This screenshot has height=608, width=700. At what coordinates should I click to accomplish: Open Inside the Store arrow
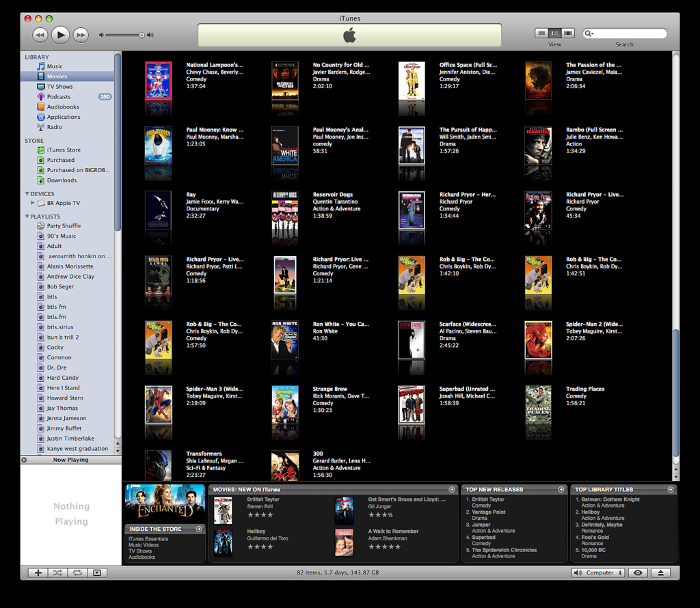tap(199, 529)
